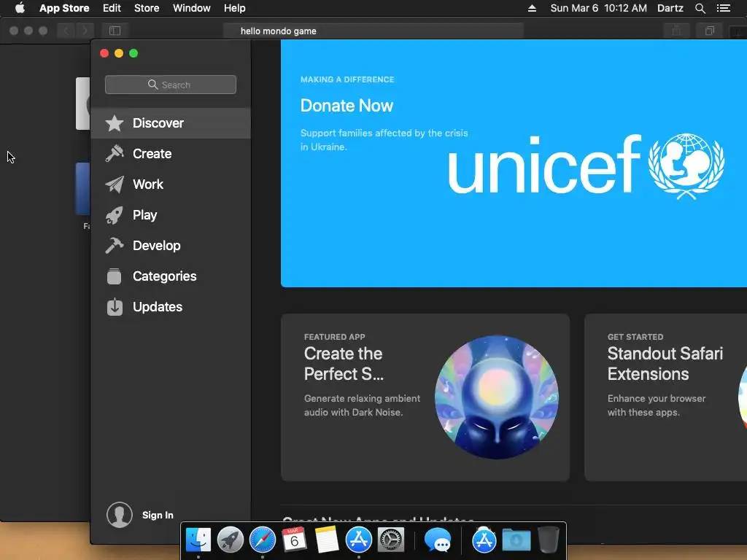Go back in background Safari window
The image size is (747, 560).
click(66, 31)
